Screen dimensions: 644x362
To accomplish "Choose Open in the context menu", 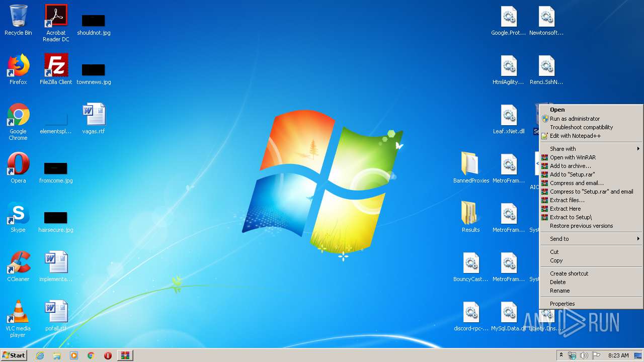I will 591,110.
